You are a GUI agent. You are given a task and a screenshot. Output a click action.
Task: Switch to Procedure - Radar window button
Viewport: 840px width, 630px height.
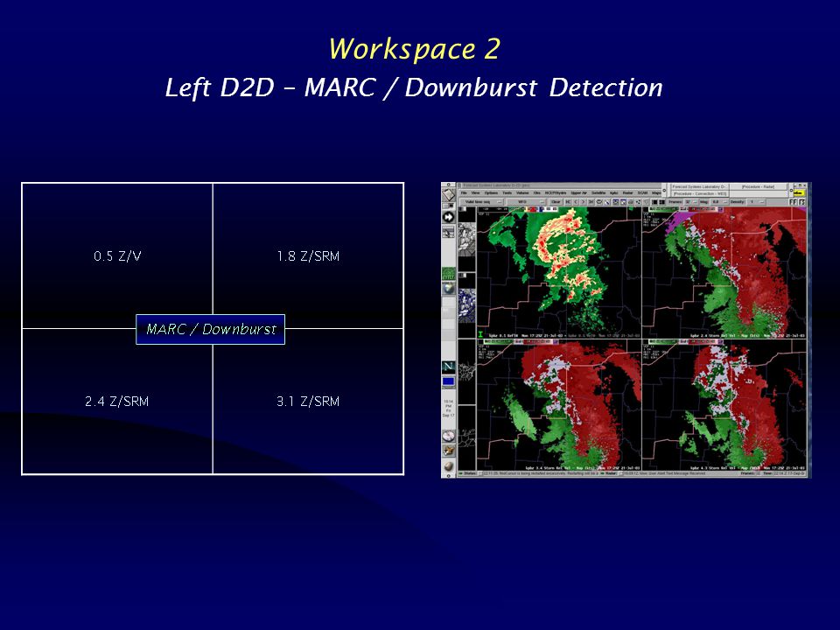coord(758,187)
